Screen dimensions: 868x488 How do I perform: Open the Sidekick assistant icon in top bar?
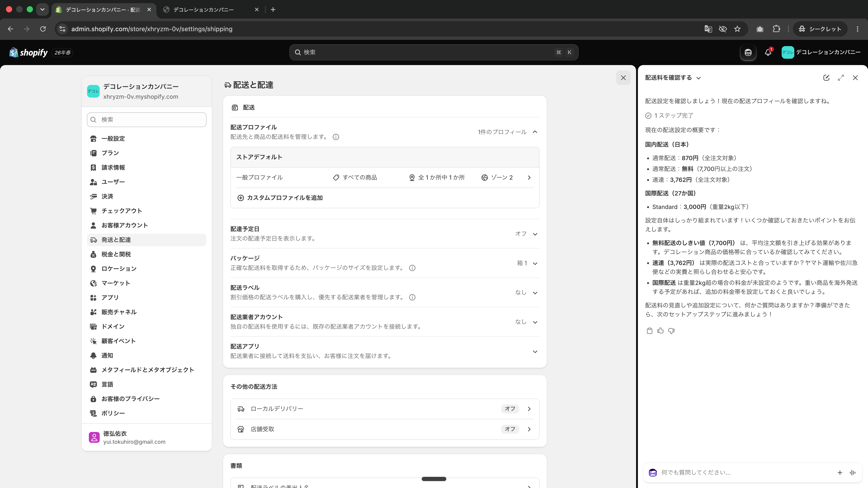748,53
